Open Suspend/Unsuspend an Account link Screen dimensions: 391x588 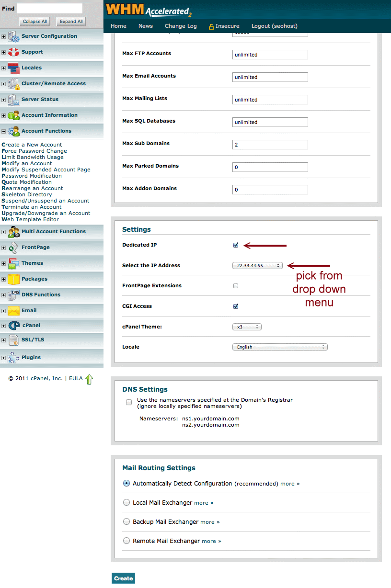pyautogui.click(x=46, y=201)
